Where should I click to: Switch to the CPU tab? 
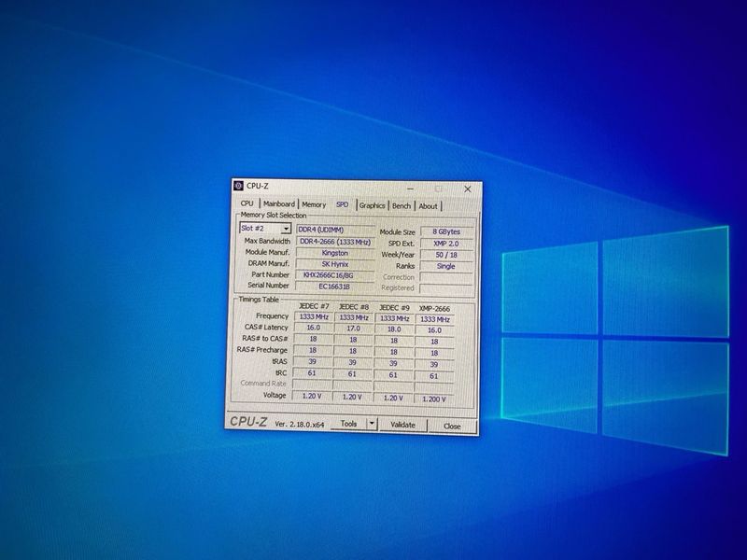coord(247,203)
